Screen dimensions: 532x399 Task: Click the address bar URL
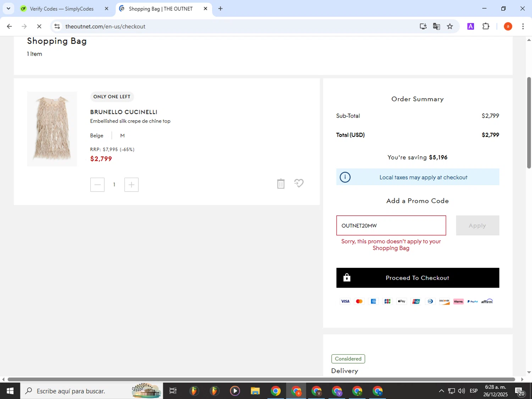click(x=105, y=26)
